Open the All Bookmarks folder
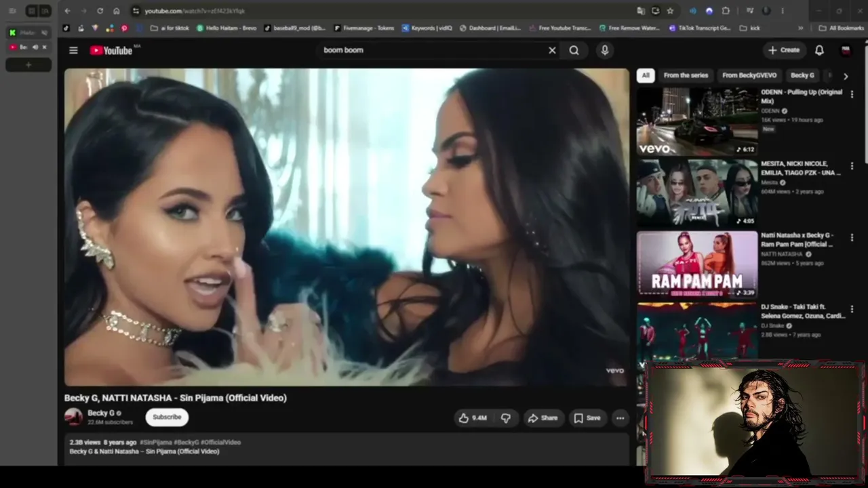The image size is (868, 488). click(x=841, y=28)
